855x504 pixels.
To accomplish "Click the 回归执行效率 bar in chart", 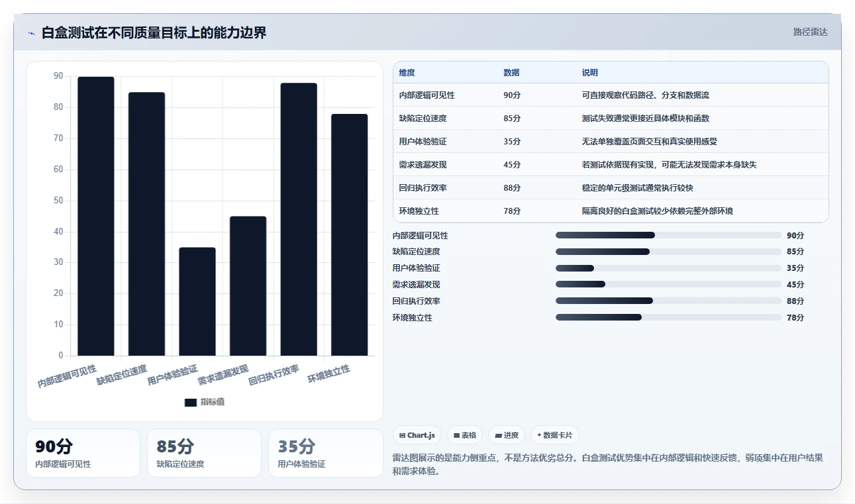I will point(299,219).
